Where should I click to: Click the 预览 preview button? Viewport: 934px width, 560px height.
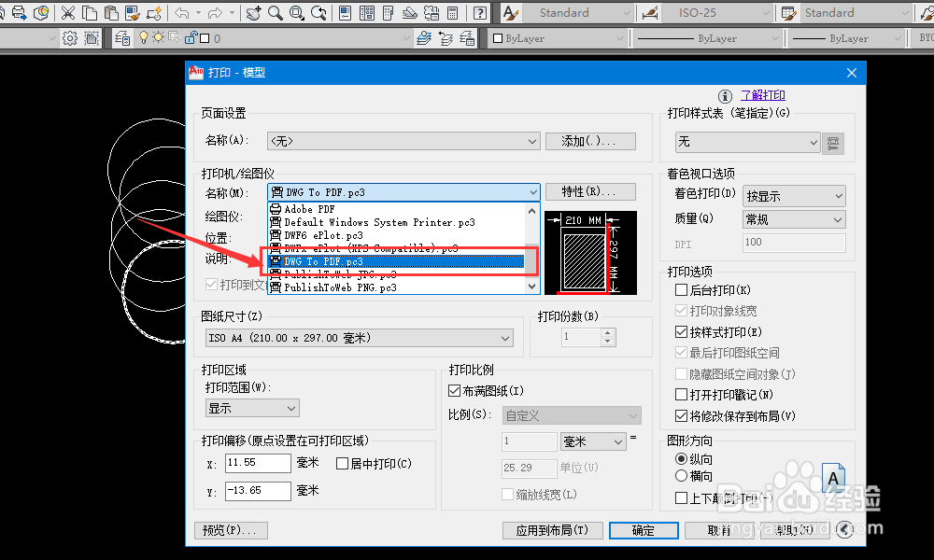point(231,530)
